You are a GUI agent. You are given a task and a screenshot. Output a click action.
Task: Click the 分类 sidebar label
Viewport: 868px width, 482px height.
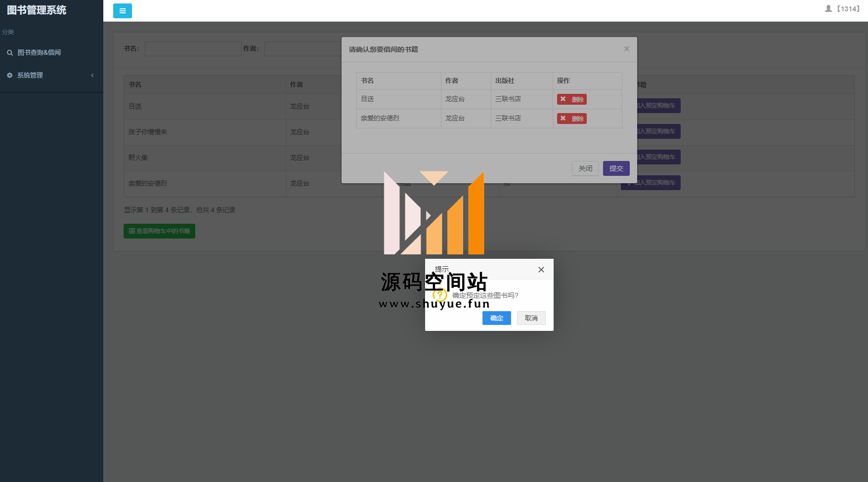8,32
